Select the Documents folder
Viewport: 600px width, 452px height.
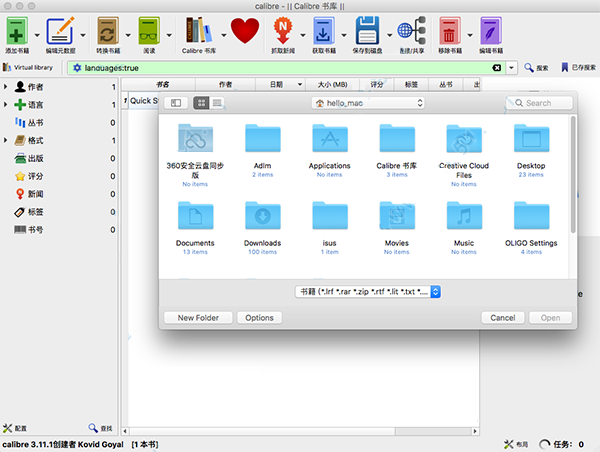[x=195, y=228]
